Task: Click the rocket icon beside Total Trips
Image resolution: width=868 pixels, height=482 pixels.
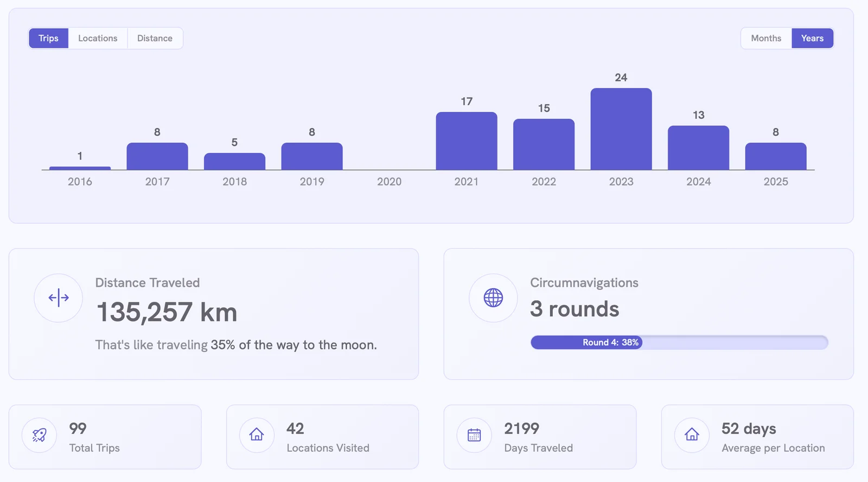Action: [40, 435]
